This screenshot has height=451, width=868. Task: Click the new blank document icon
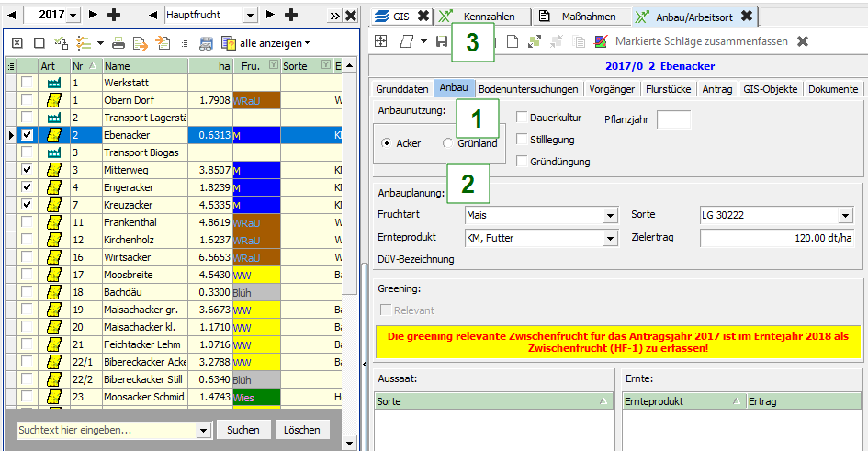tap(513, 42)
